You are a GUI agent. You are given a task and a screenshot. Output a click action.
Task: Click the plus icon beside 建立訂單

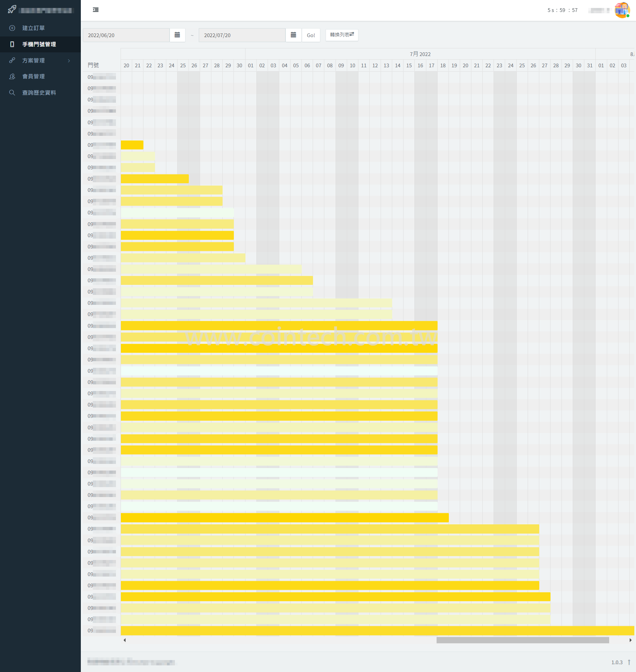(12, 28)
